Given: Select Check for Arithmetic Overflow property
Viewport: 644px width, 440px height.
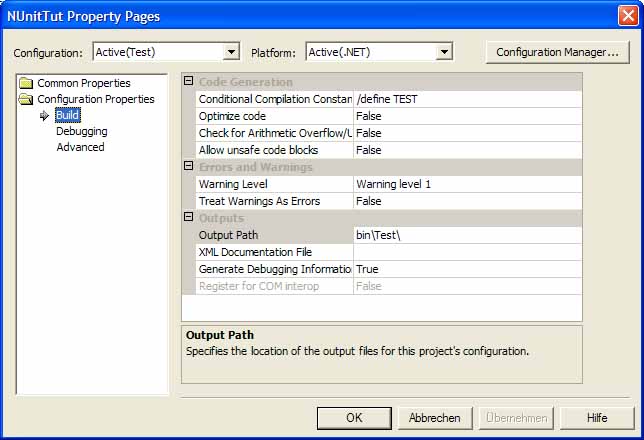Looking at the screenshot, I should tap(274, 133).
